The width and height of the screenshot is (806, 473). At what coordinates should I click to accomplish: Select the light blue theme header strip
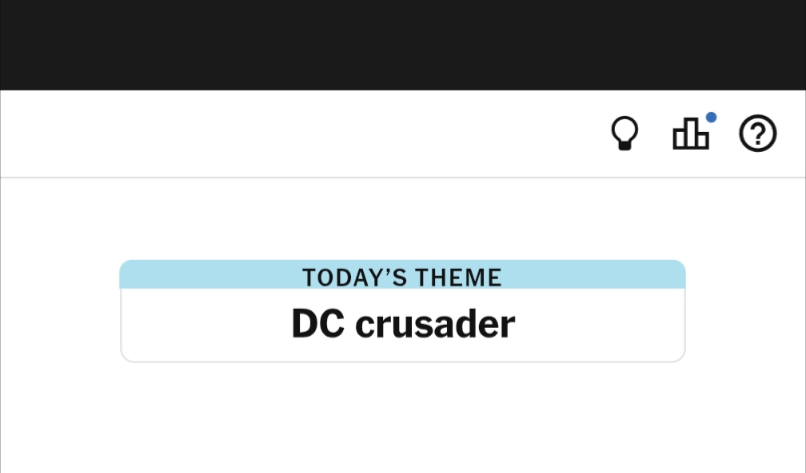pyautogui.click(x=200, y=275)
